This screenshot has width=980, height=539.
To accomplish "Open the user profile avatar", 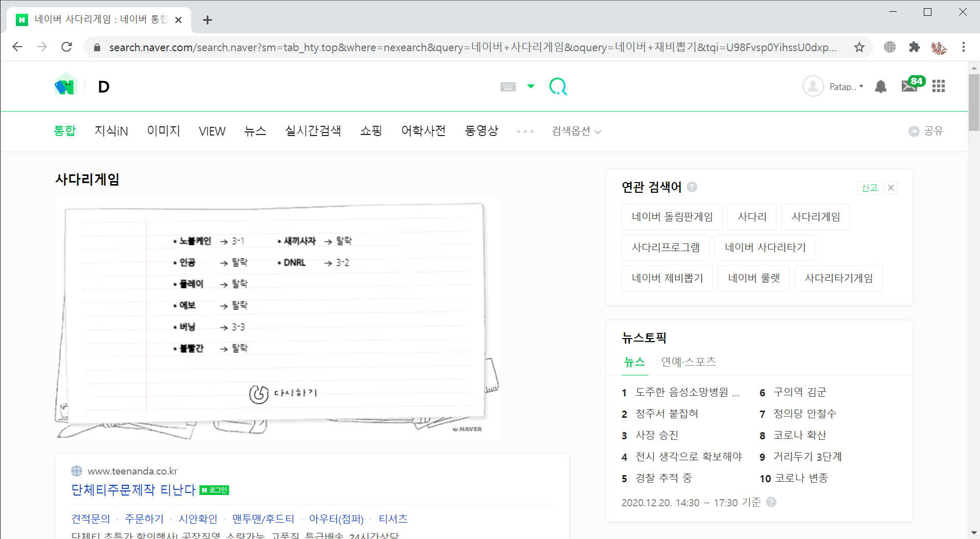I will point(813,86).
